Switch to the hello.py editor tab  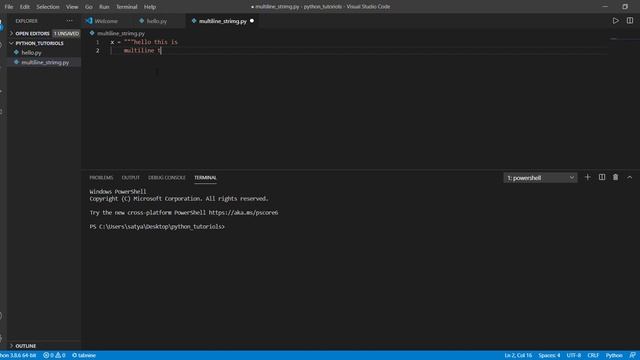click(157, 21)
